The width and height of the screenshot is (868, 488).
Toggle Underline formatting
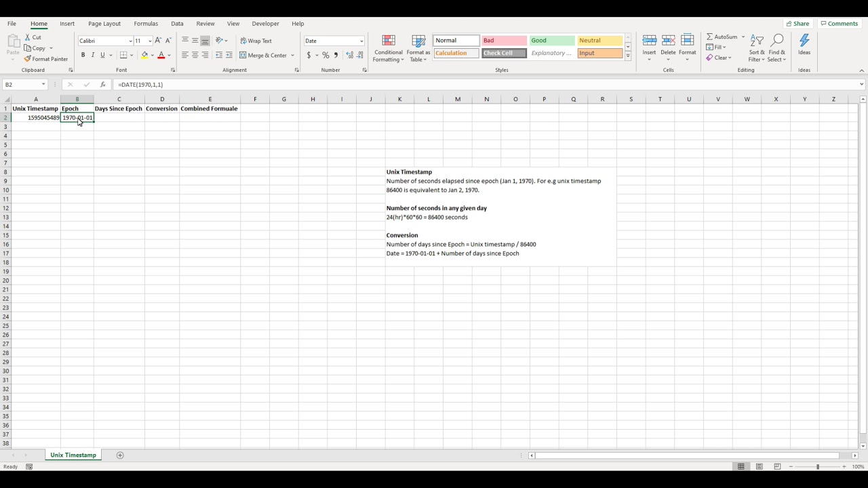[x=102, y=55]
